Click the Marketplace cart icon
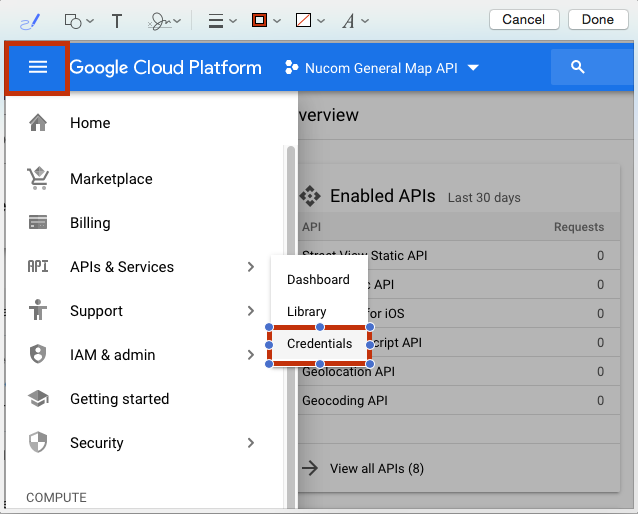 coord(38,179)
